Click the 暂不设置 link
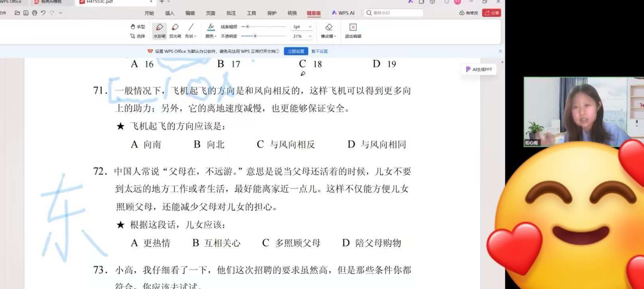644x289 pixels. (x=319, y=51)
